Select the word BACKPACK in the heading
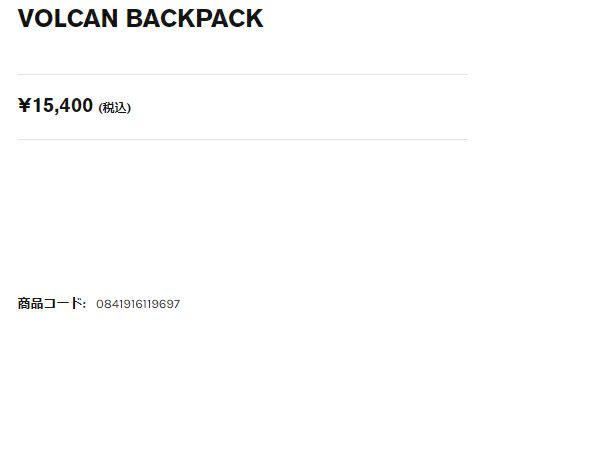Viewport: 600px width, 450px height. click(194, 18)
